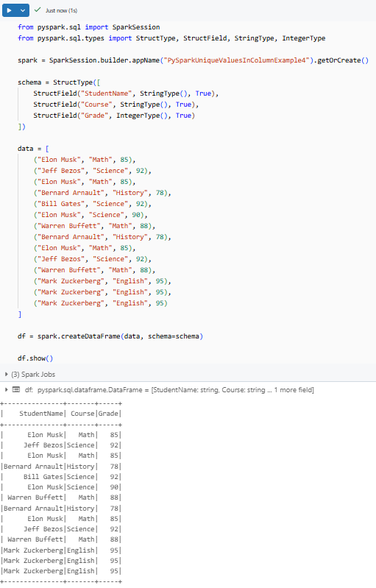
Task: Click 'schema = StructType([' line
Action: [59, 82]
